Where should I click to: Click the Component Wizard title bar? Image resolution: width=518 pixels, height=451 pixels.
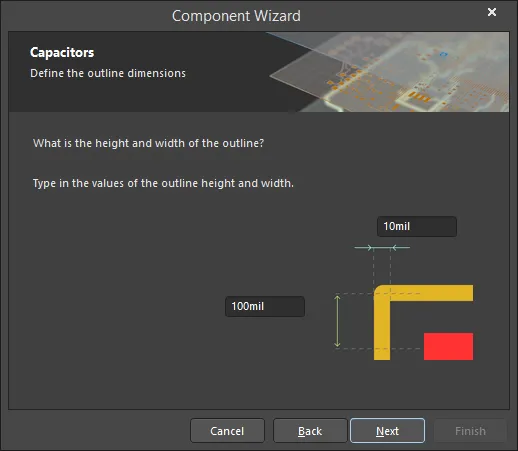[x=236, y=16]
